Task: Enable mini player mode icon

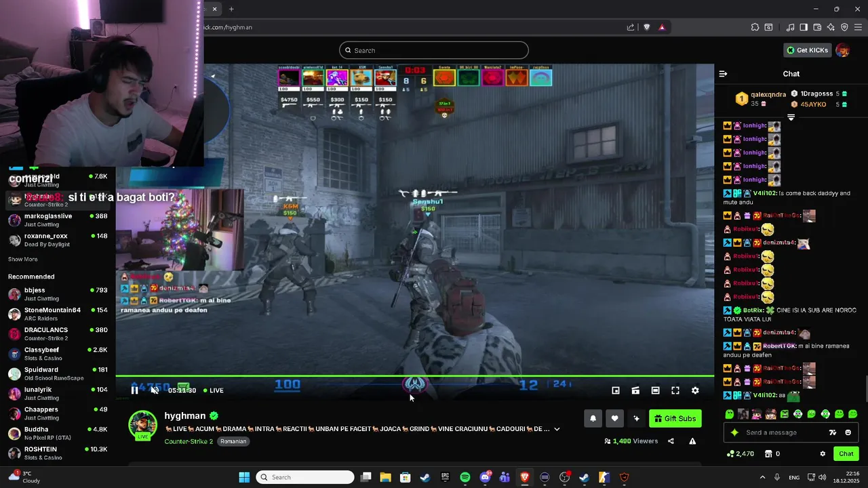Action: pyautogui.click(x=616, y=390)
